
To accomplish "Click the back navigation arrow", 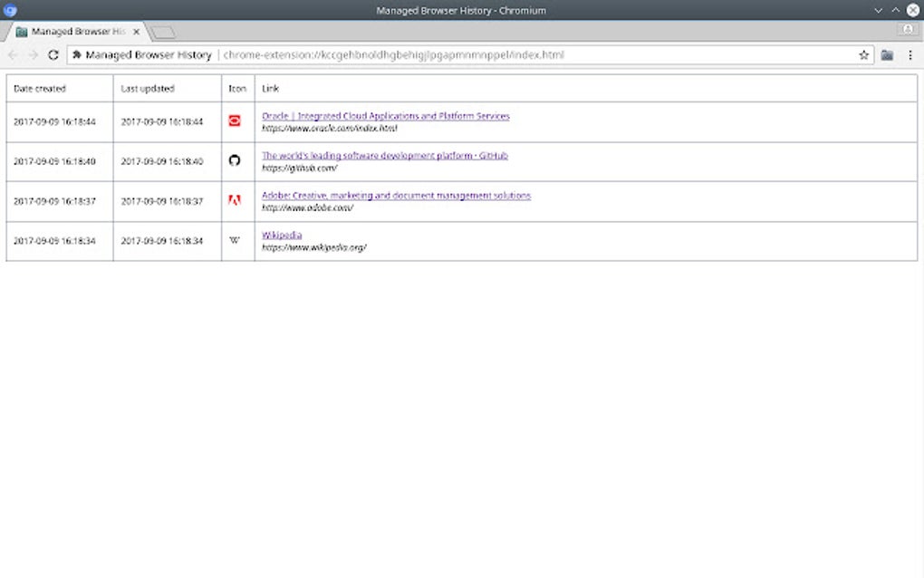I will click(x=12, y=54).
